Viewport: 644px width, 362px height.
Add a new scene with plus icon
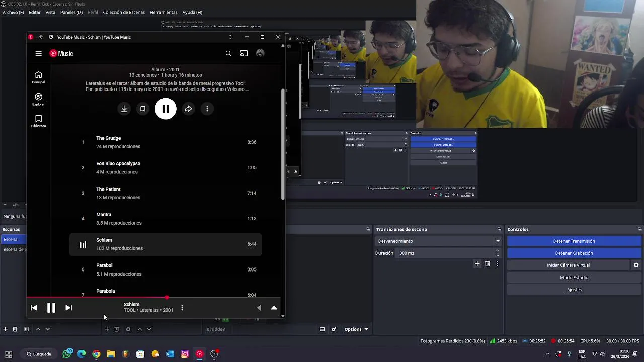(x=5, y=329)
